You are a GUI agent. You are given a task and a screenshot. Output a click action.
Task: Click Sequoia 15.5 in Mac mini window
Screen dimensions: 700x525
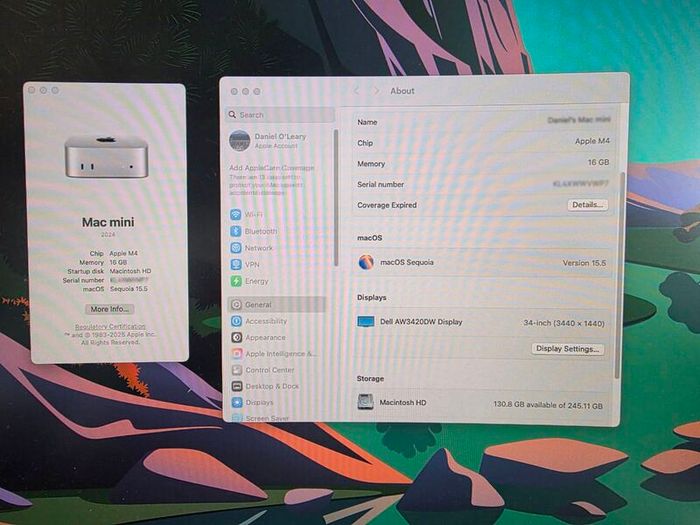(x=129, y=289)
